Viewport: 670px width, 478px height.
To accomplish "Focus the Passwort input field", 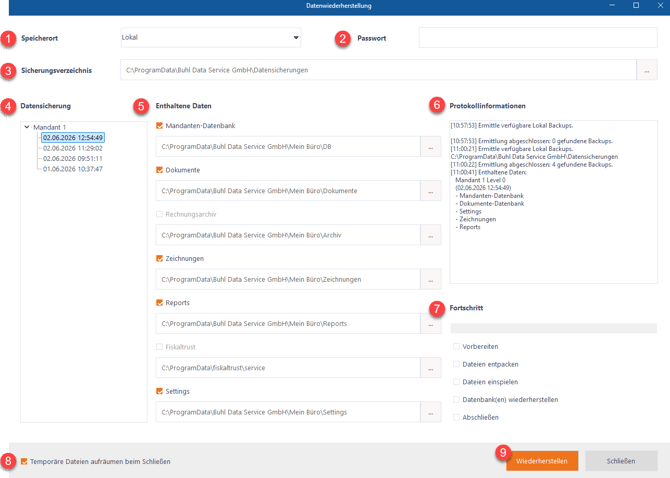I will (538, 38).
